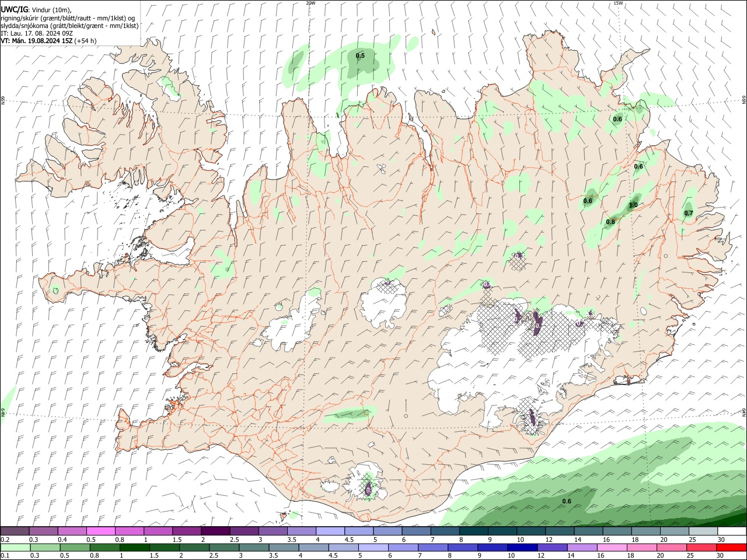Click the 0.8 precipitation value on the map
This screenshot has width=747, height=560.
click(x=610, y=222)
